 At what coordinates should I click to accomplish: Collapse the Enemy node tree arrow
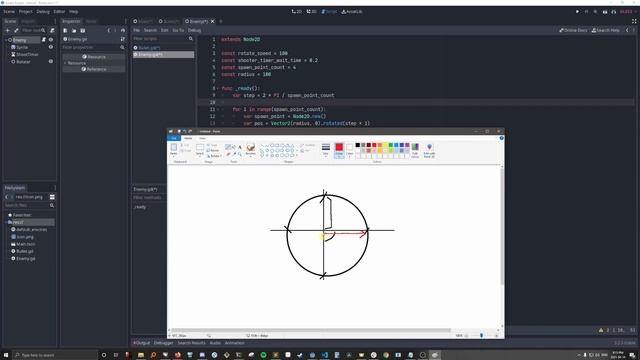[6, 40]
